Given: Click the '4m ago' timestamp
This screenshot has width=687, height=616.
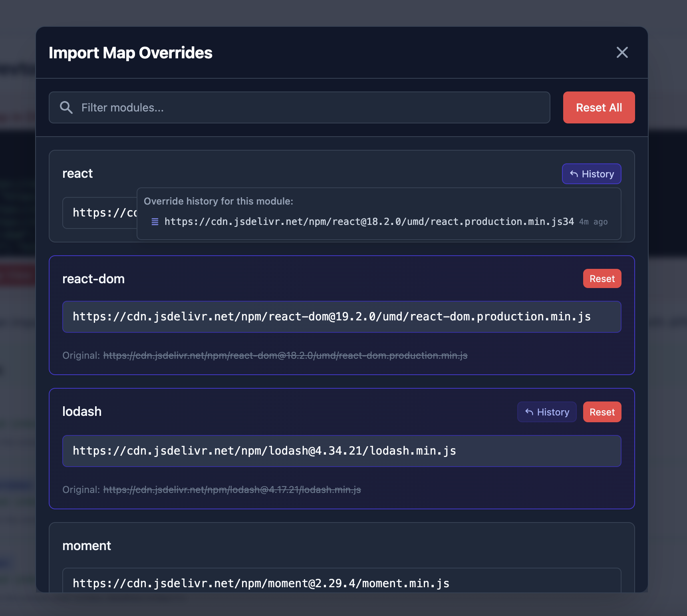Looking at the screenshot, I should point(594,222).
